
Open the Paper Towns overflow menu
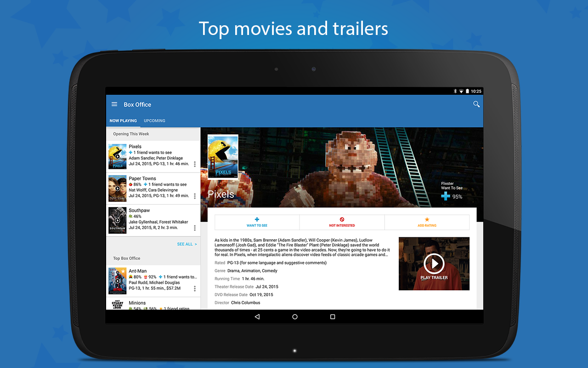195,196
